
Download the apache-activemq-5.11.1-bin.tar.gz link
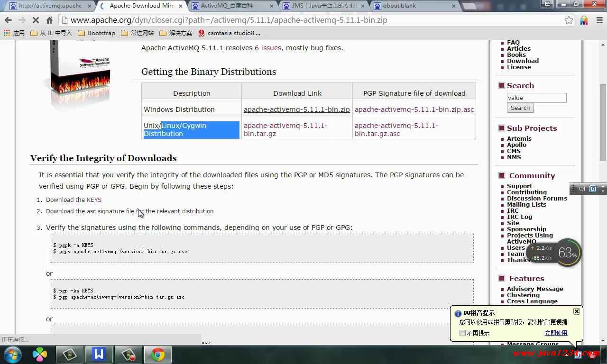point(285,129)
